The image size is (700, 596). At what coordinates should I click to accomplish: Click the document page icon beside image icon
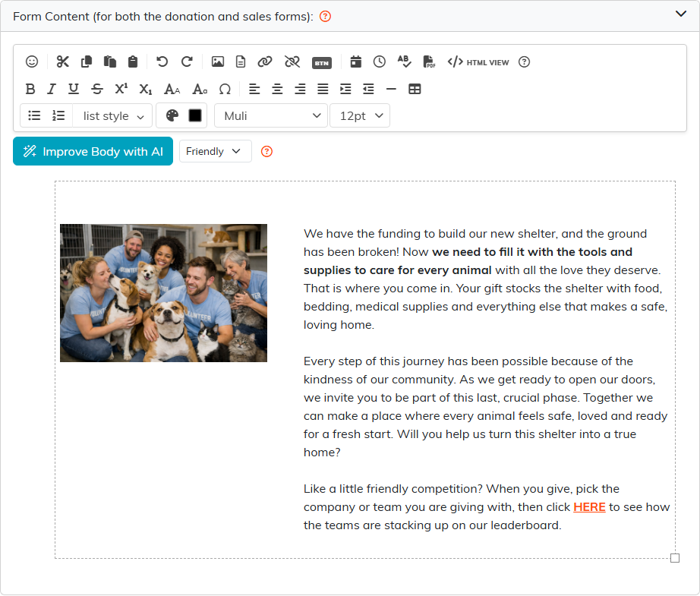tap(241, 61)
